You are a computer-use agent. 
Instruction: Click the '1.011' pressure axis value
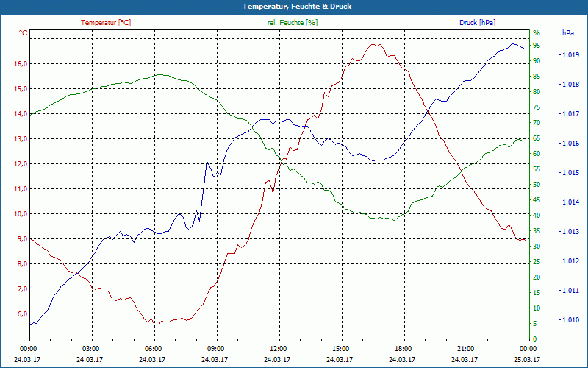(570, 291)
